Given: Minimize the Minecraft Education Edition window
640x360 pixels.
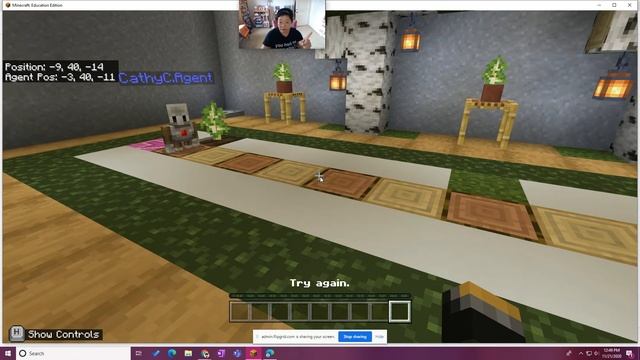Looking at the screenshot, I should click(599, 5).
